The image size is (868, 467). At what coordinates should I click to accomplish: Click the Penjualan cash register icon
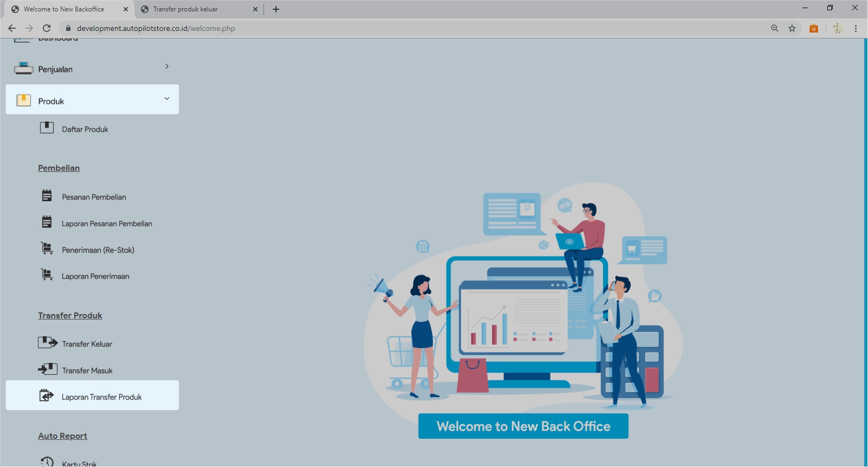coord(24,69)
